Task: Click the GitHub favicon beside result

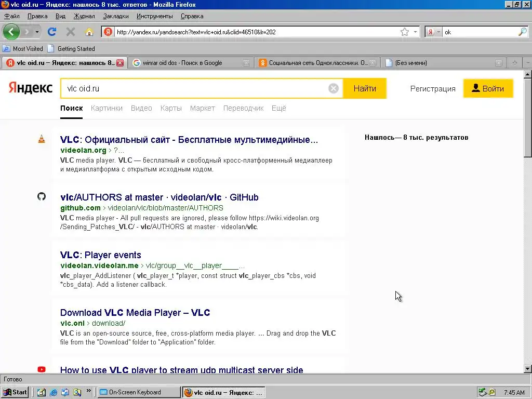Action: (x=42, y=196)
